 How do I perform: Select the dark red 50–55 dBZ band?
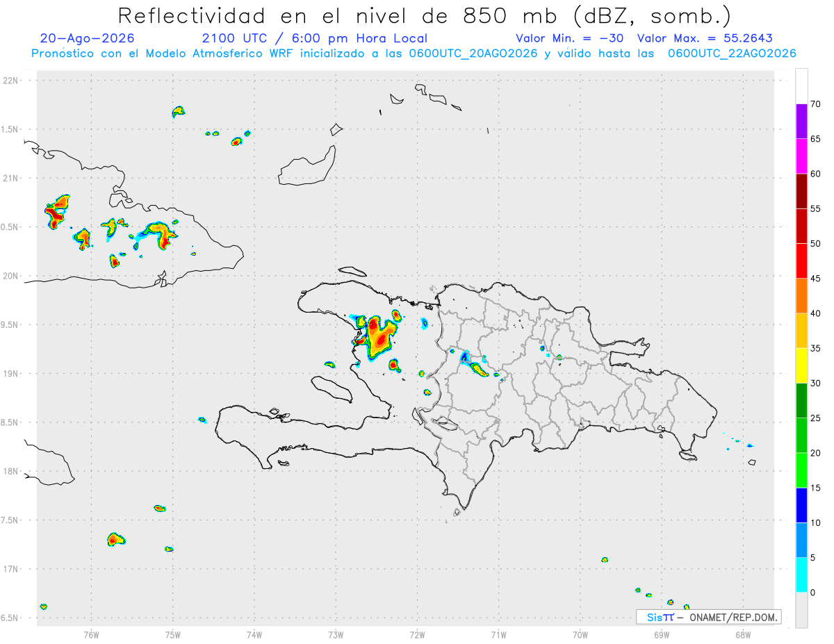(801, 226)
